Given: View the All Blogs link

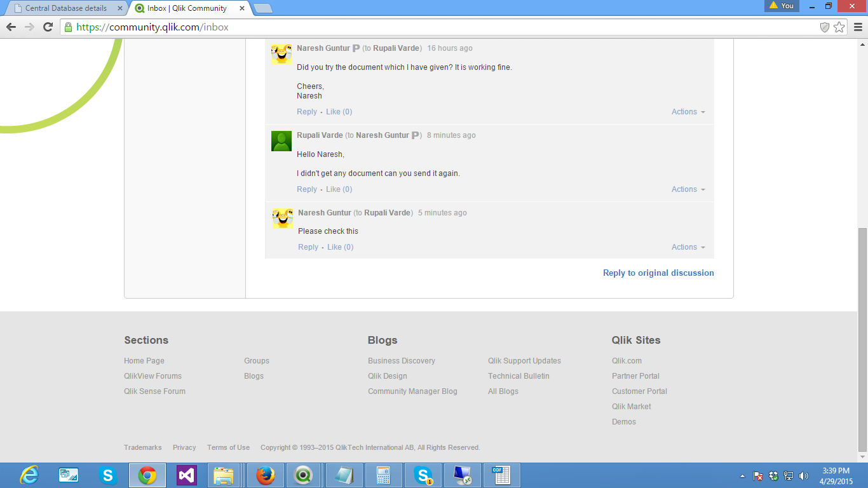Looking at the screenshot, I should coord(503,391).
